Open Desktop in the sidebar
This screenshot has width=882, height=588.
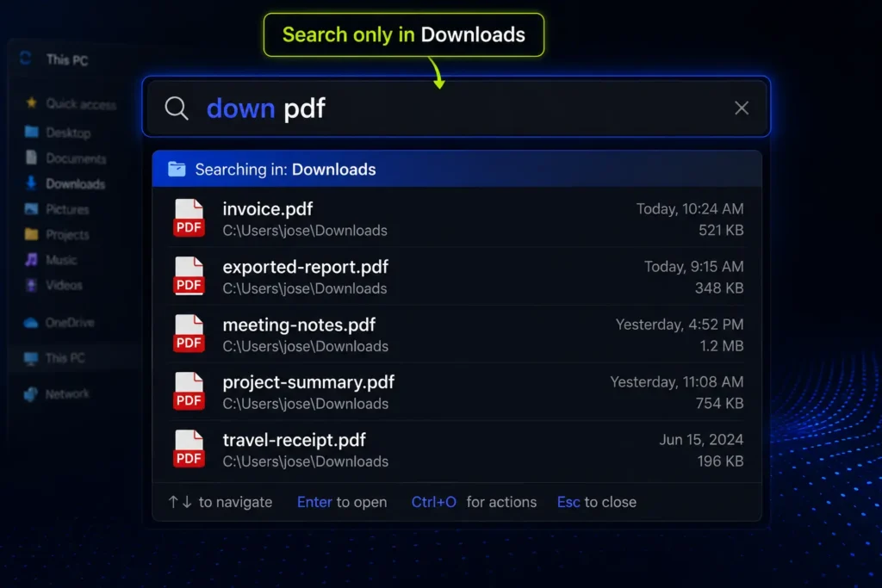pyautogui.click(x=68, y=133)
